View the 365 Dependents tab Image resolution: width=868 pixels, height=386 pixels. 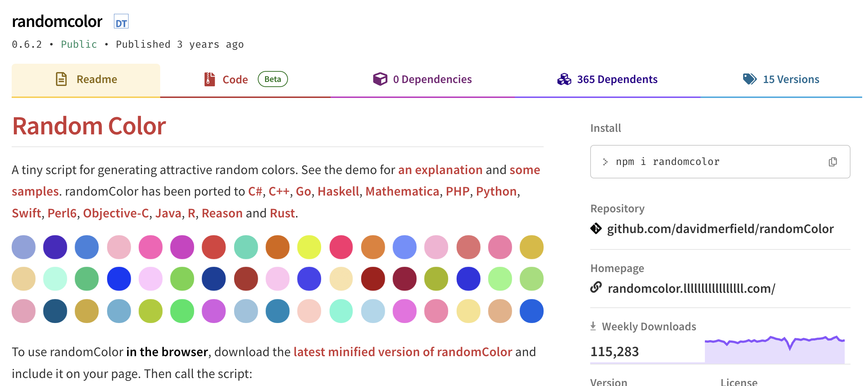coord(608,80)
